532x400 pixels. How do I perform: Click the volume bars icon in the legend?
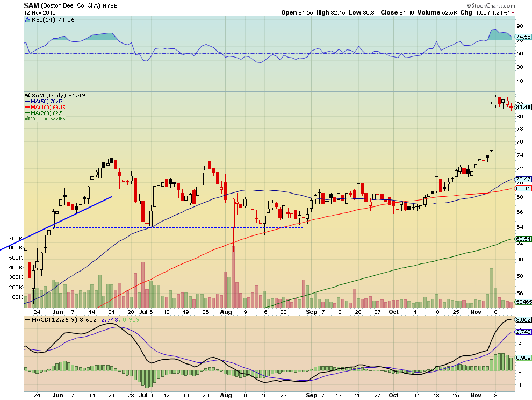[x=28, y=118]
